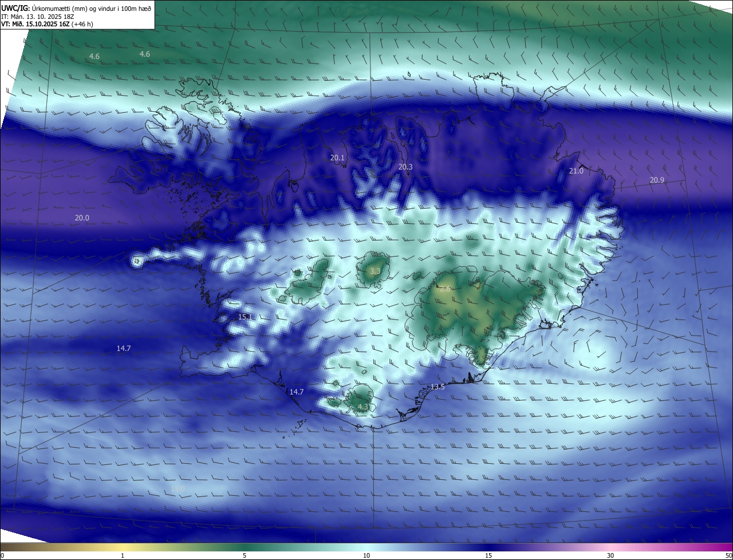Click the 2.6 value label on the map

click(x=445, y=289)
